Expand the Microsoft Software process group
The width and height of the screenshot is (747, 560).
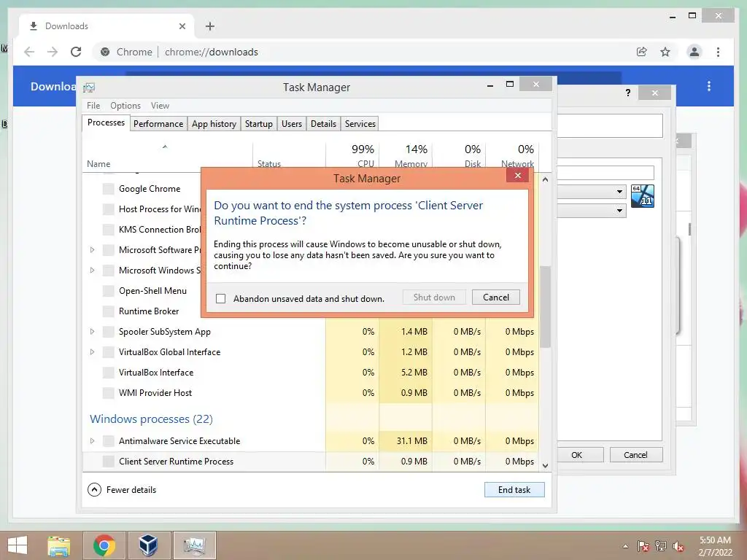[93, 250]
